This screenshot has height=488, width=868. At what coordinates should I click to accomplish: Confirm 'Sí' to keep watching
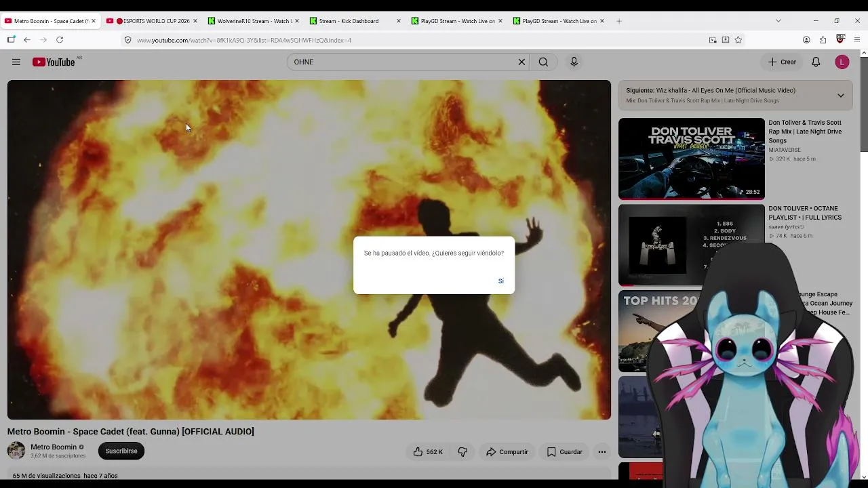tap(501, 281)
